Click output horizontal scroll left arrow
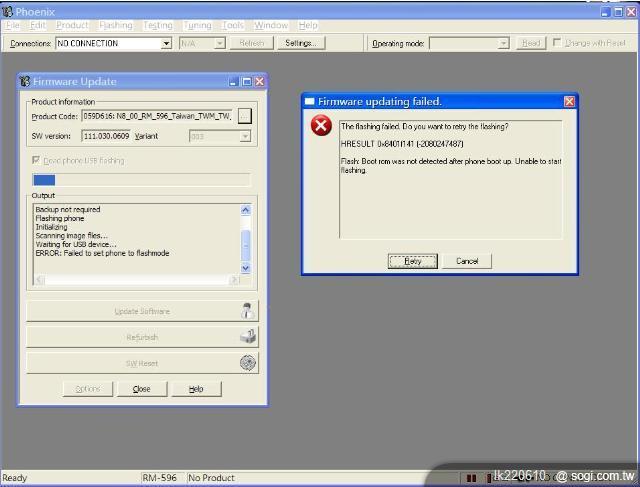Screen dimensions: 640x487 40,280
